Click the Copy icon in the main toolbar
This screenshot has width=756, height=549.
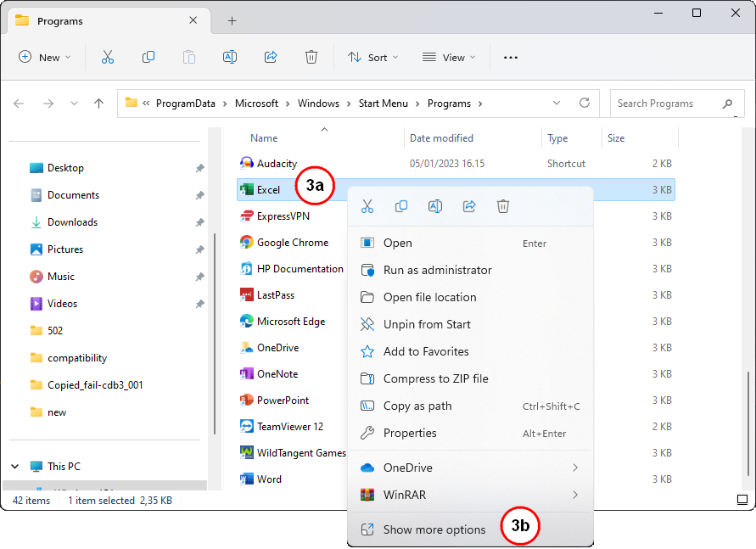click(x=148, y=58)
